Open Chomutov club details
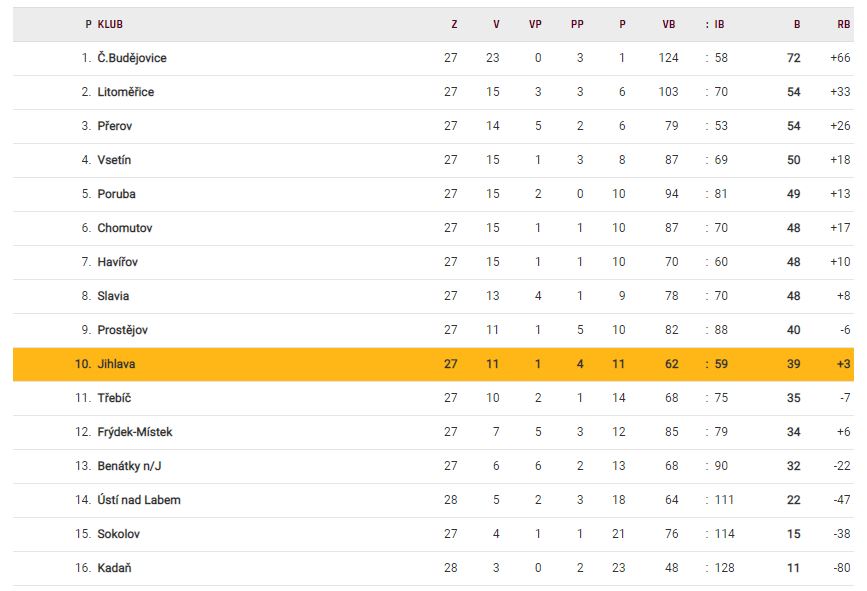 point(124,228)
